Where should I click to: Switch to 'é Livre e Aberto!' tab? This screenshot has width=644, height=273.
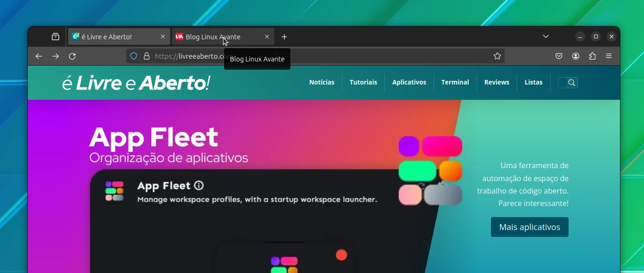(119, 36)
